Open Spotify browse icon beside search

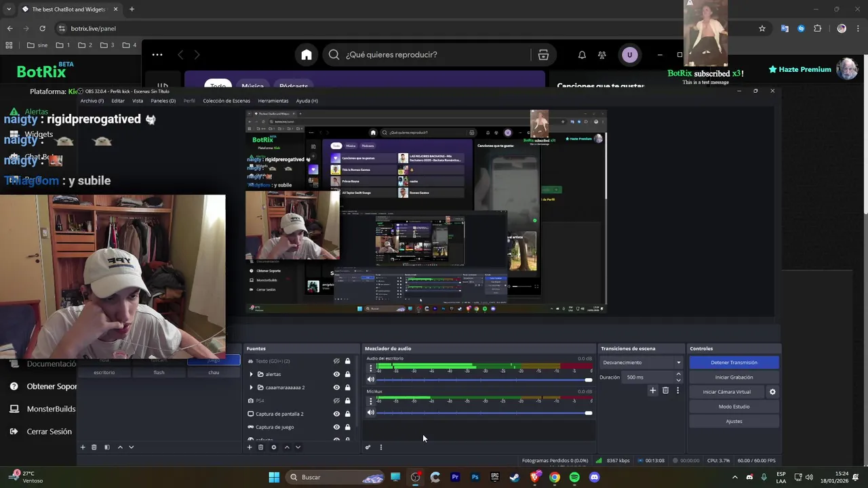[543, 55]
